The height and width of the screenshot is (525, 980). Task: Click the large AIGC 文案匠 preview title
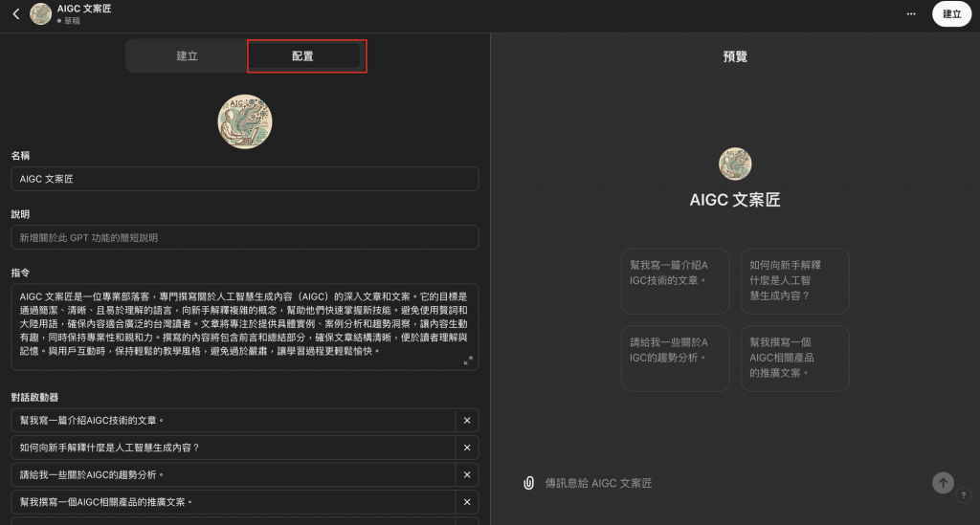tap(735, 200)
